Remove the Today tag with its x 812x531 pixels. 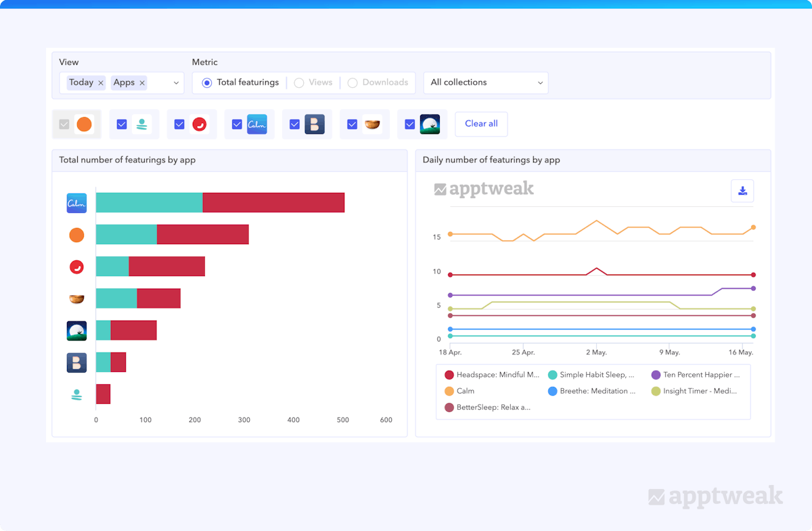coord(101,83)
